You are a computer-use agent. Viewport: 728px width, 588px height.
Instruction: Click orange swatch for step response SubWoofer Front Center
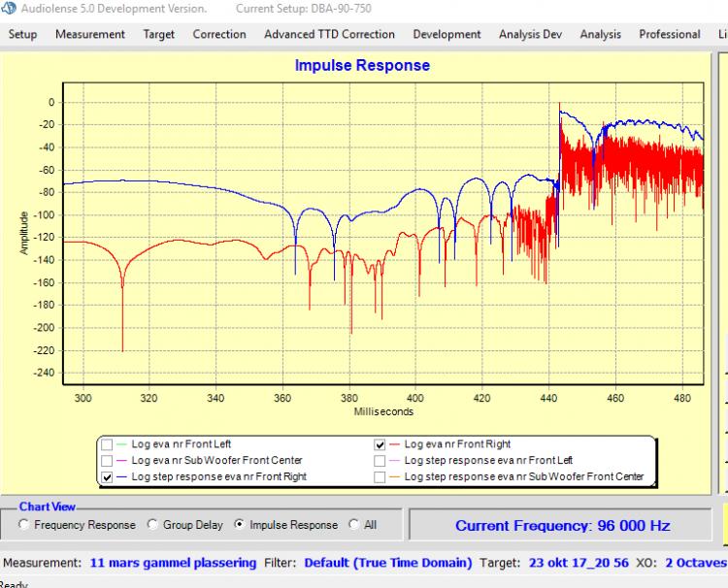(x=395, y=477)
